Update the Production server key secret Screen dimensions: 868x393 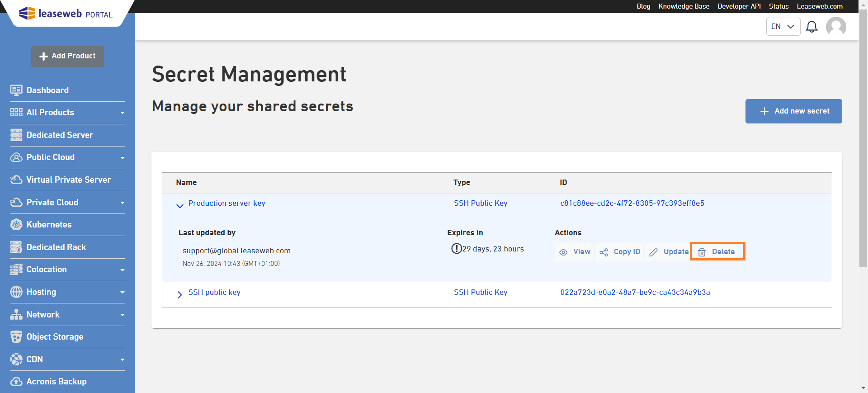pyautogui.click(x=668, y=252)
